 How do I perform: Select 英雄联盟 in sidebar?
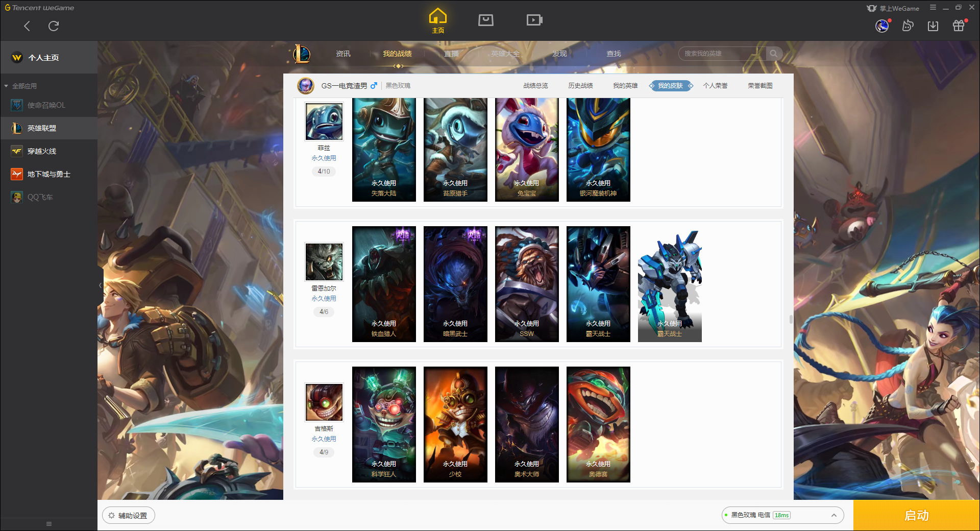[48, 128]
